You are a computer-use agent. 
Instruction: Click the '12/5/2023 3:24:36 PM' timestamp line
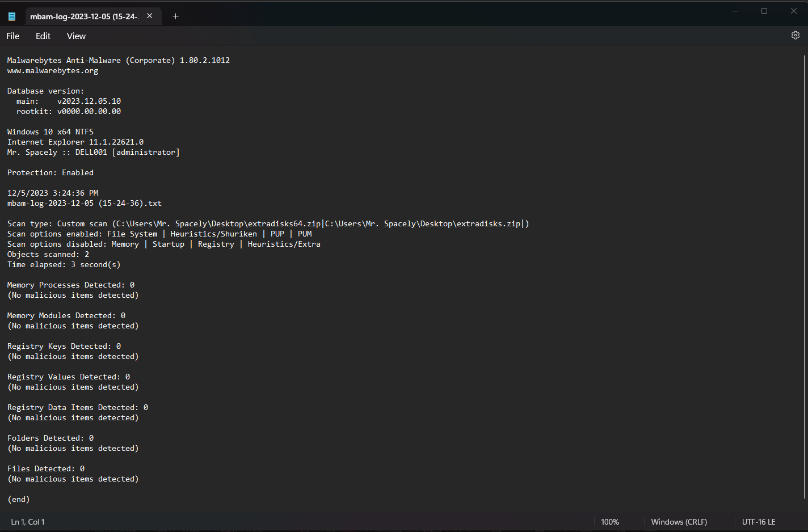(x=53, y=193)
